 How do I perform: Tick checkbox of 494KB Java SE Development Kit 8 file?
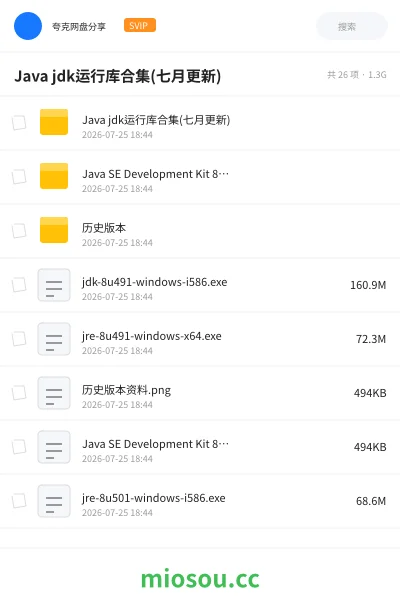[19, 447]
